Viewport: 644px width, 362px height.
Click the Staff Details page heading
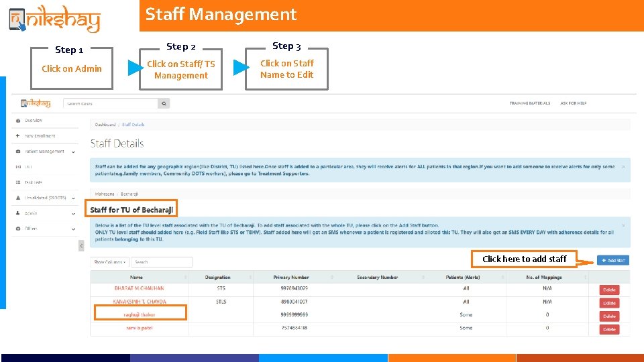click(x=117, y=143)
